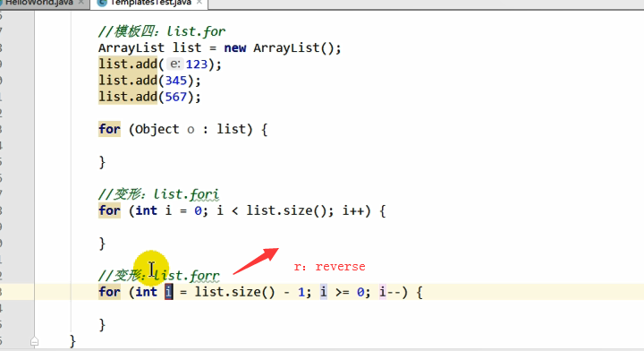
Task: Click the closing brace of the forr loop
Action: 102,325
